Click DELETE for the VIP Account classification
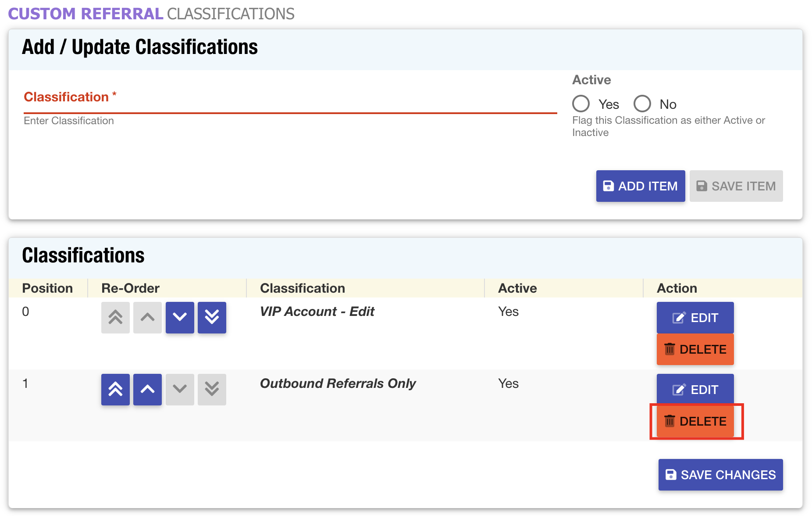 (695, 349)
